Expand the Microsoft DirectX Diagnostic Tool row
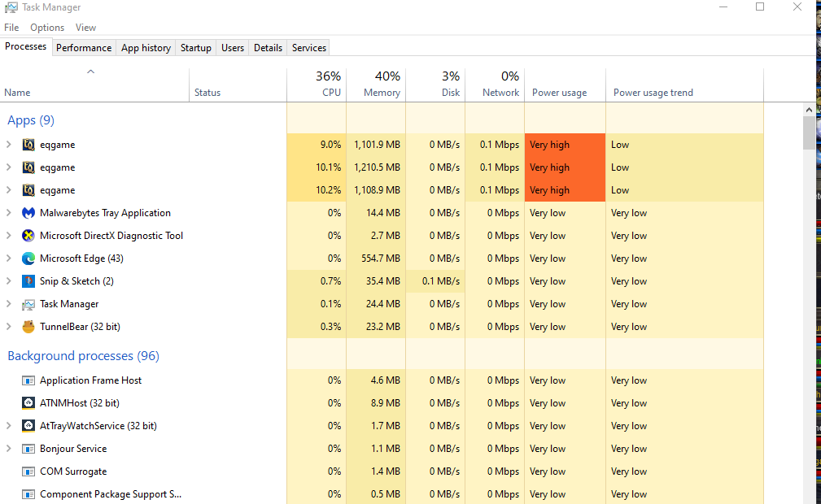Image resolution: width=821 pixels, height=504 pixels. pyautogui.click(x=8, y=236)
